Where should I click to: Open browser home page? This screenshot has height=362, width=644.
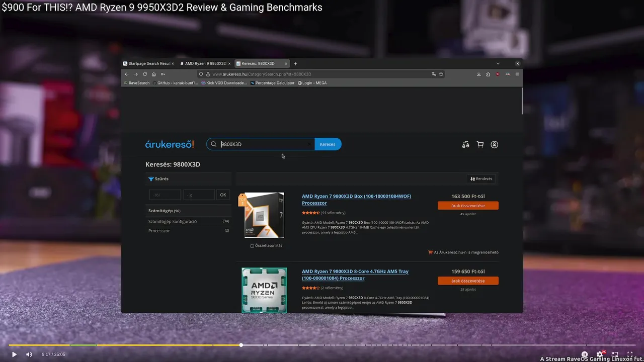[x=154, y=74]
